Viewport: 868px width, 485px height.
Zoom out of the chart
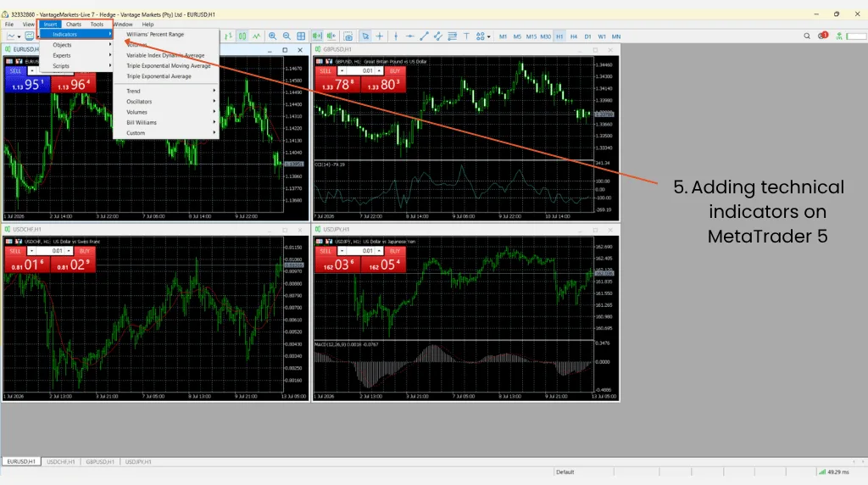(287, 36)
